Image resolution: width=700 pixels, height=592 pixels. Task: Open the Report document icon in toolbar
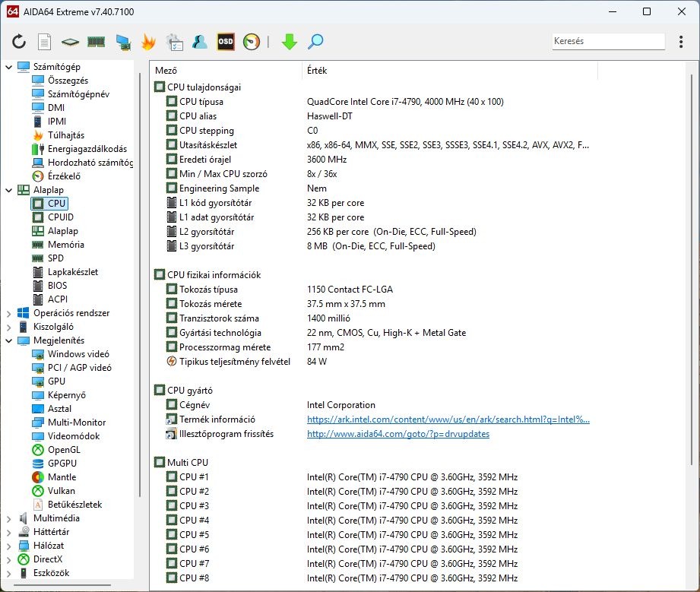(45, 42)
